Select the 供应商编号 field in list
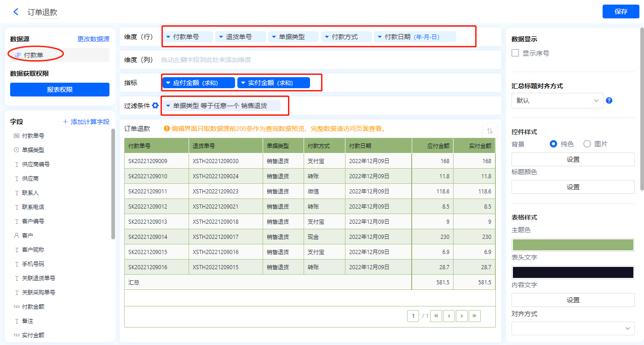 [35, 164]
